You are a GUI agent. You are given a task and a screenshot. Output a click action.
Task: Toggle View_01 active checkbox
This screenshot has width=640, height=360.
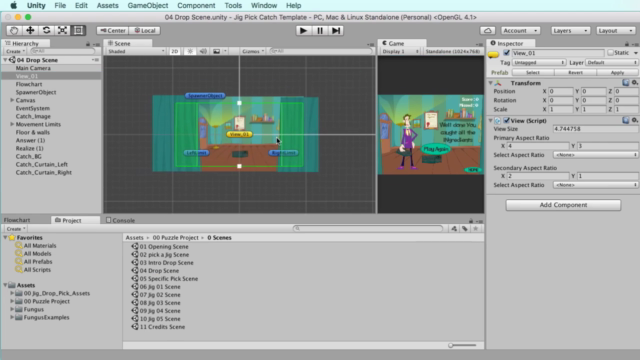507,53
